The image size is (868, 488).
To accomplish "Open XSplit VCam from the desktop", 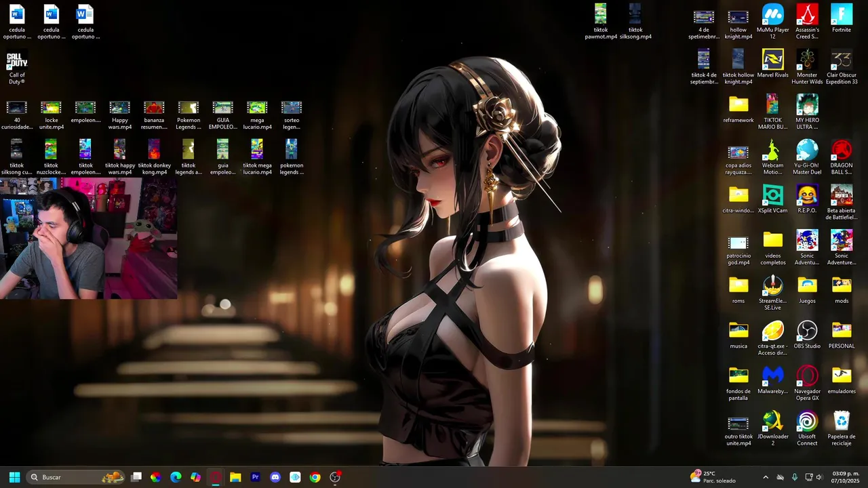I will point(772,200).
